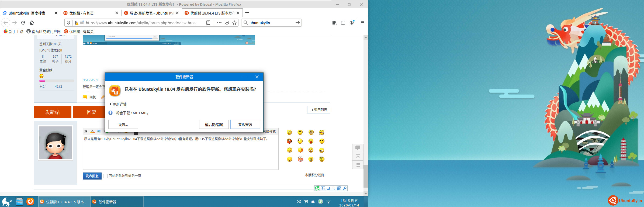Open the Sogou input method settings wrench
Image resolution: width=644 pixels, height=207 pixels.
345,188
